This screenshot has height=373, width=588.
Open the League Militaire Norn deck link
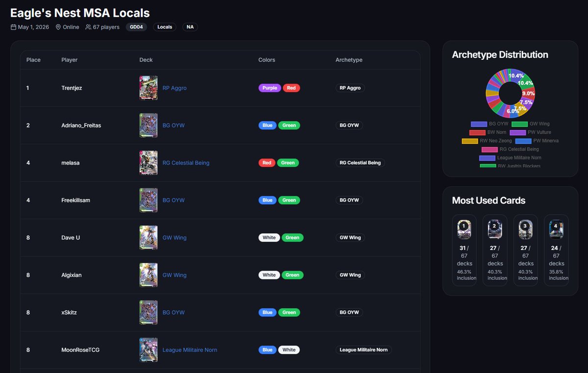(x=190, y=350)
